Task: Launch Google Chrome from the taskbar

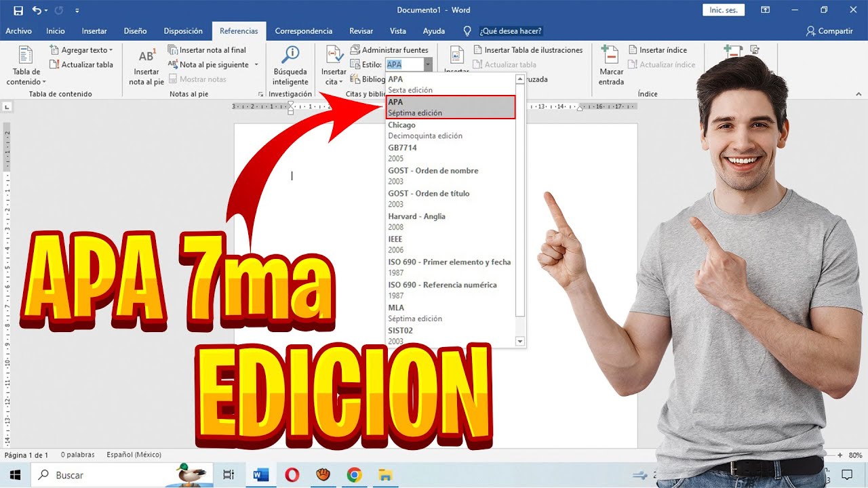Action: pyautogui.click(x=354, y=475)
